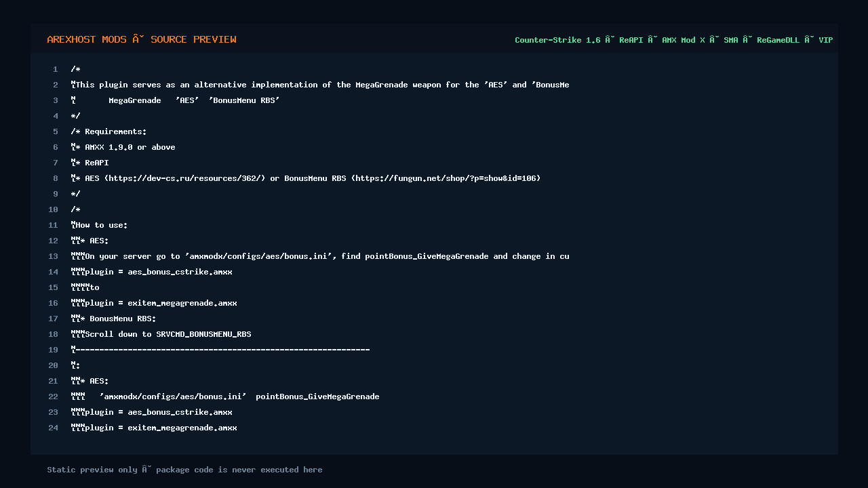
Task: Click the '* ReAPI' requirement line
Action: [90, 163]
